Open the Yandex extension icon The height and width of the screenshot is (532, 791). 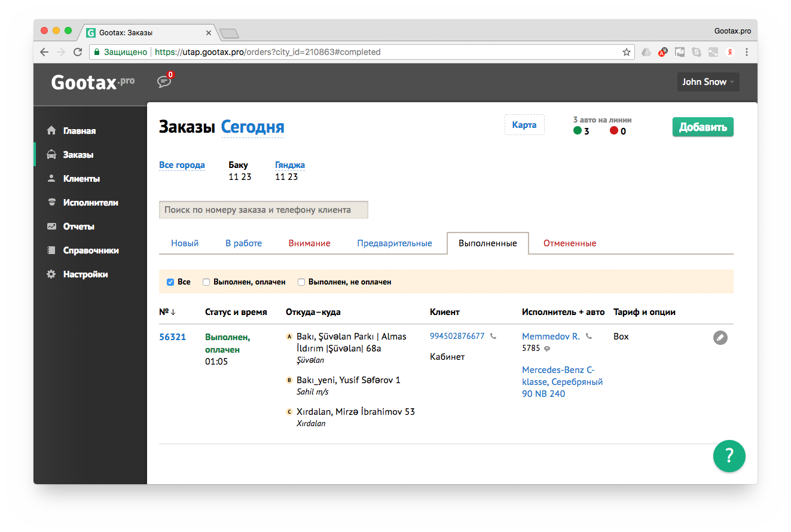click(730, 52)
